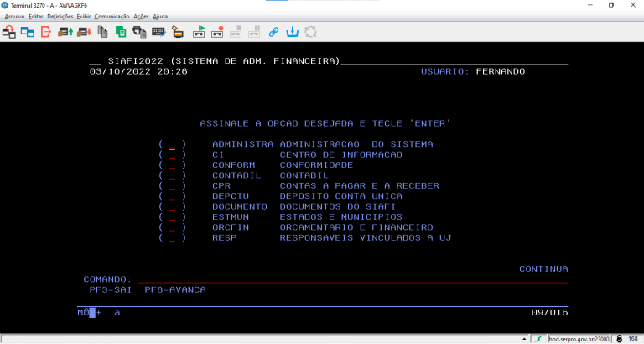Select the option field beside ADMINISTRA
This screenshot has height=344, width=644.
coord(172,145)
